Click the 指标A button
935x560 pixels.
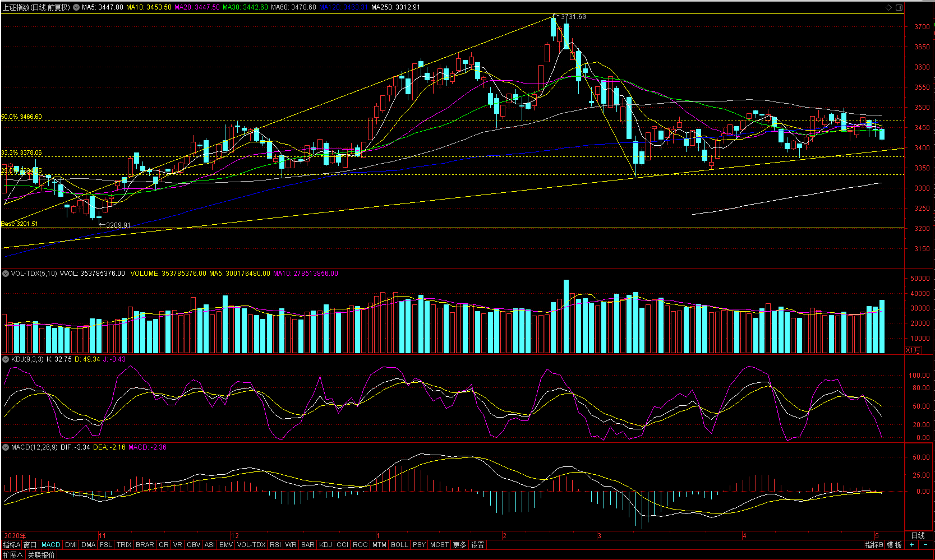(11, 545)
